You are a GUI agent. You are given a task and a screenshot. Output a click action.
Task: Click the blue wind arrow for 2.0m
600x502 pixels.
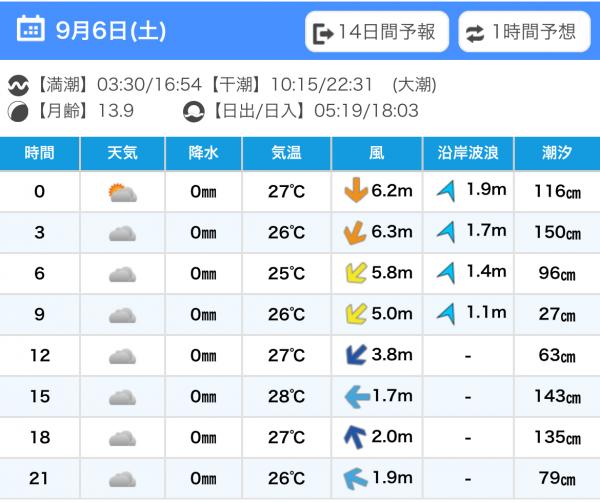point(352,437)
